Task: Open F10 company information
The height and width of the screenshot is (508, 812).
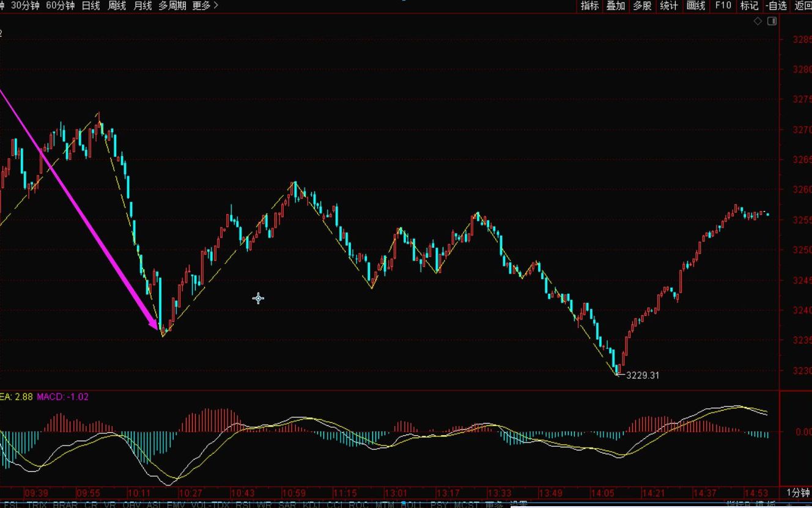Action: (723, 6)
